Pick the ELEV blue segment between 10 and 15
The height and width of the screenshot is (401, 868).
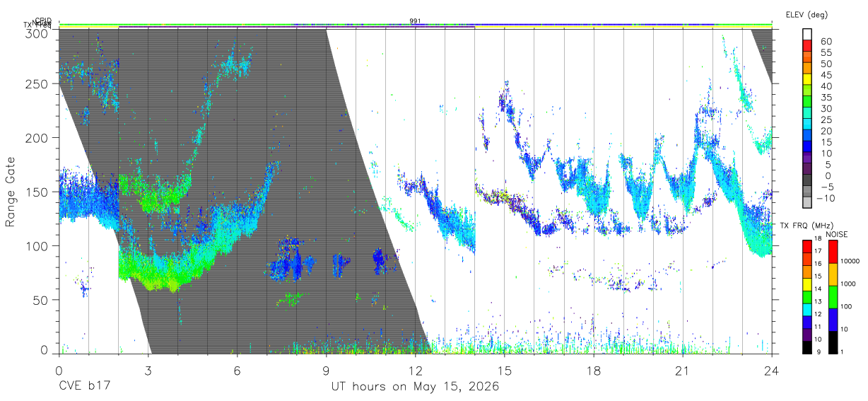coord(807,147)
